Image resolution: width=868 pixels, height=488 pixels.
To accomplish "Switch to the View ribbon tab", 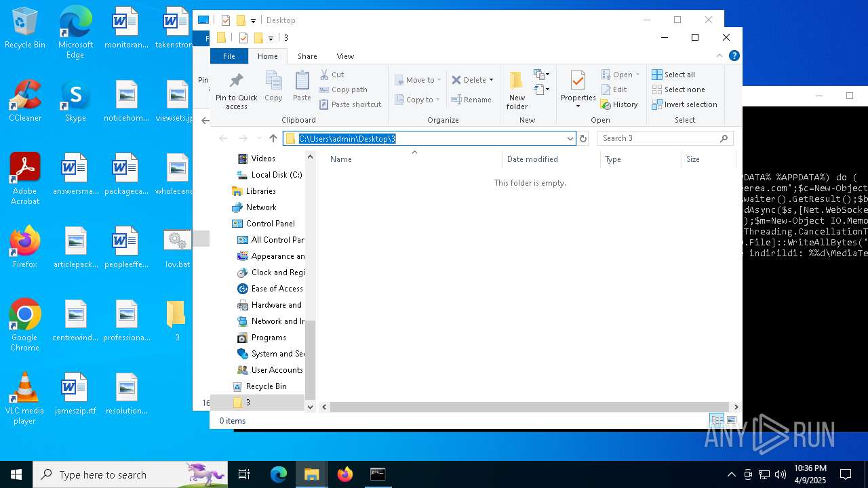I will pyautogui.click(x=345, y=56).
